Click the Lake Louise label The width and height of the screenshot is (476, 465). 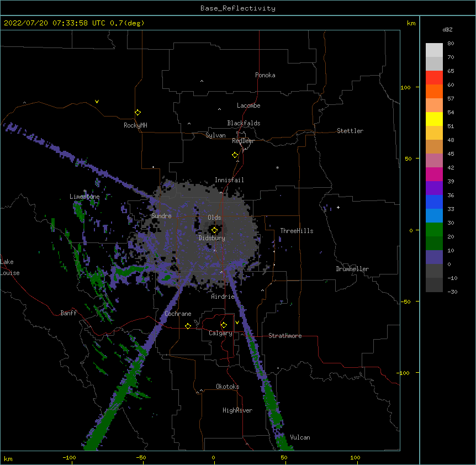pos(10,267)
